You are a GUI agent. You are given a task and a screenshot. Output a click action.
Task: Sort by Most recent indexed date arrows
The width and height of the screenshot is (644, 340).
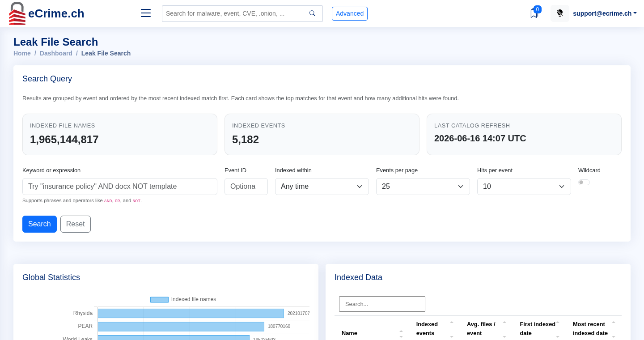pos(614,329)
